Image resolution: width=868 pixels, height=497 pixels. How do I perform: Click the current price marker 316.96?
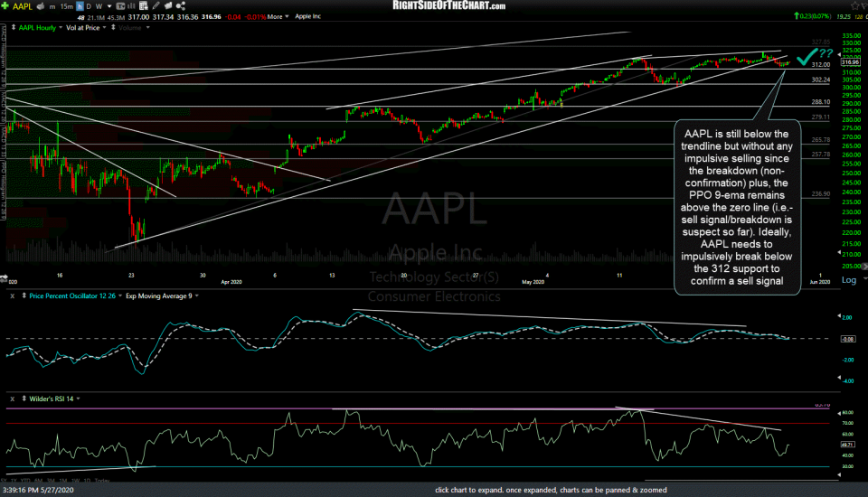850,62
